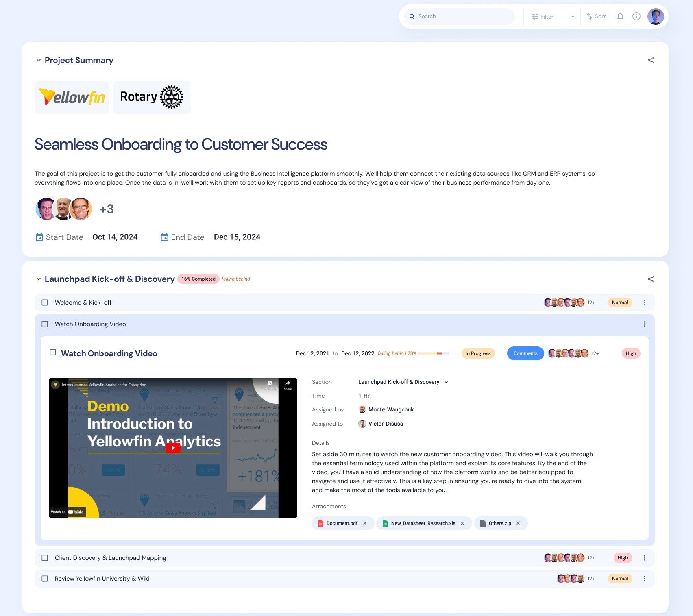Click the In Progress status badge
Viewport: 693px width, 616px height.
click(478, 353)
